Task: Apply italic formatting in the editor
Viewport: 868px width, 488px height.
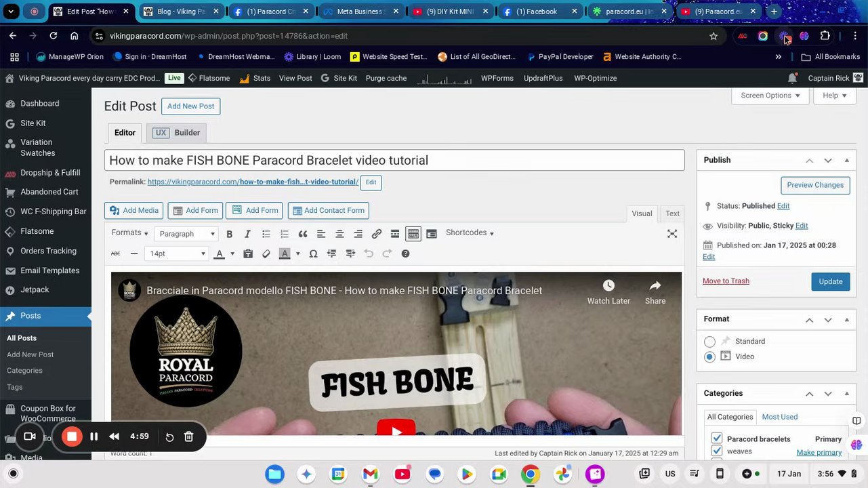Action: click(247, 234)
